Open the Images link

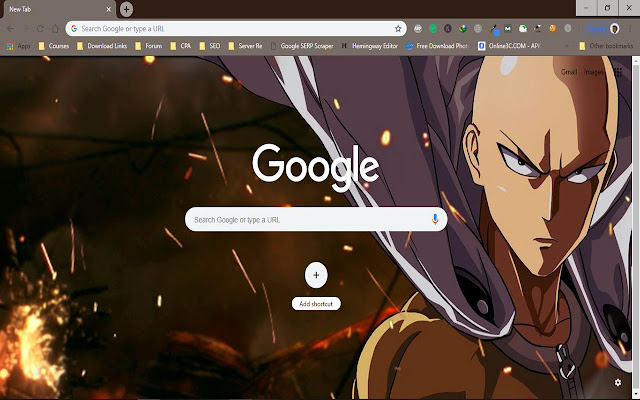click(x=595, y=72)
